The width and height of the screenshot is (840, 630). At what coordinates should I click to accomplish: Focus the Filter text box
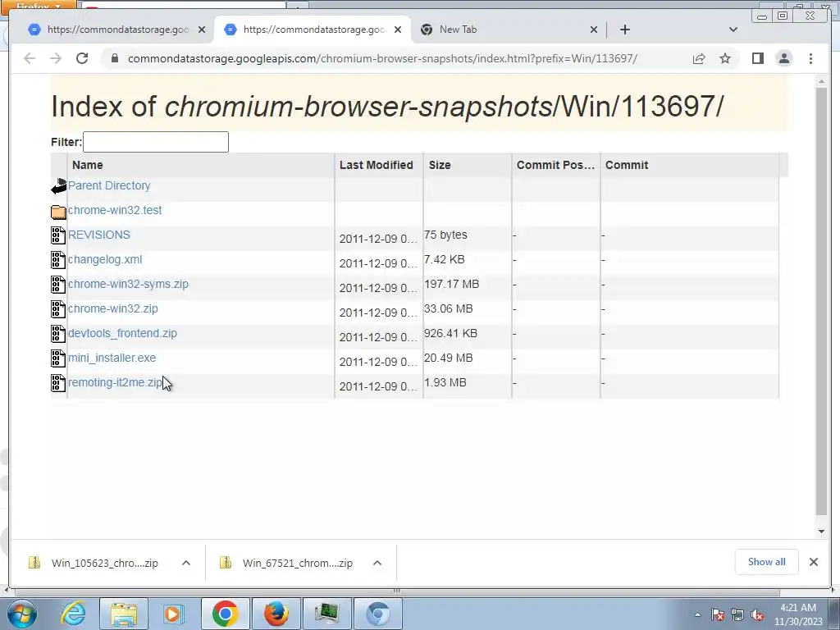point(156,142)
